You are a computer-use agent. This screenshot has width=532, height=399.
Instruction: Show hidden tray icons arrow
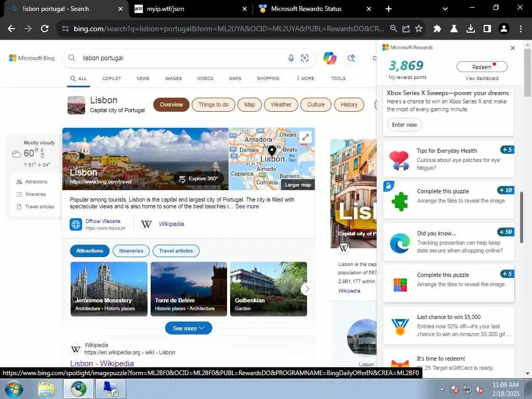coord(442,390)
